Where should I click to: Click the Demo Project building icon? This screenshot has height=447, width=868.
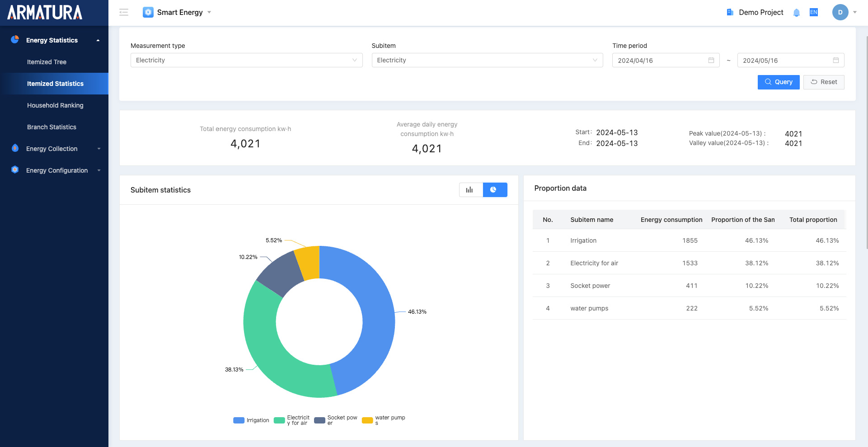[x=730, y=12]
